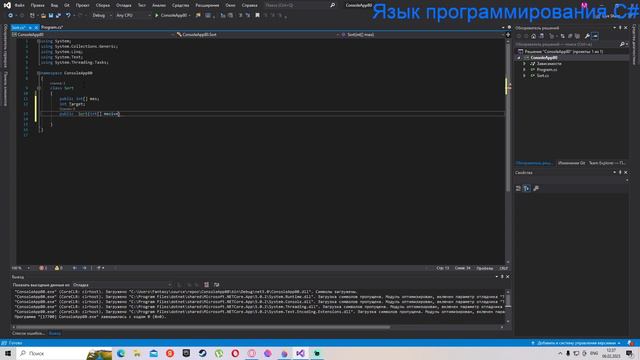Open the Sort(int[] mass) member navigation dropdown
The width and height of the screenshot is (640, 360).
coord(422,35)
